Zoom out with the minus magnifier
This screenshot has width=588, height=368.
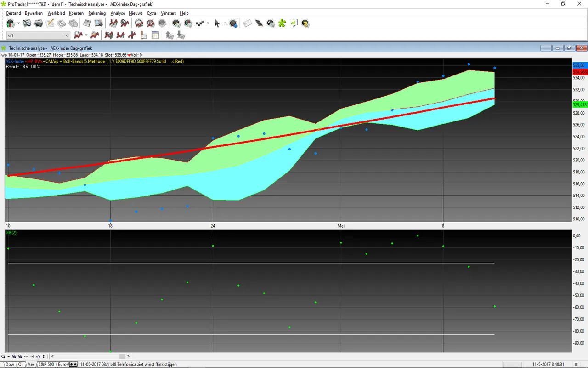[20, 356]
